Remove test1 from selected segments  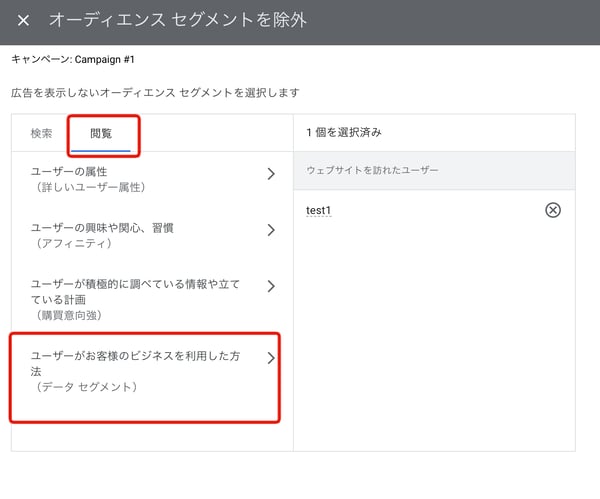pyautogui.click(x=553, y=210)
